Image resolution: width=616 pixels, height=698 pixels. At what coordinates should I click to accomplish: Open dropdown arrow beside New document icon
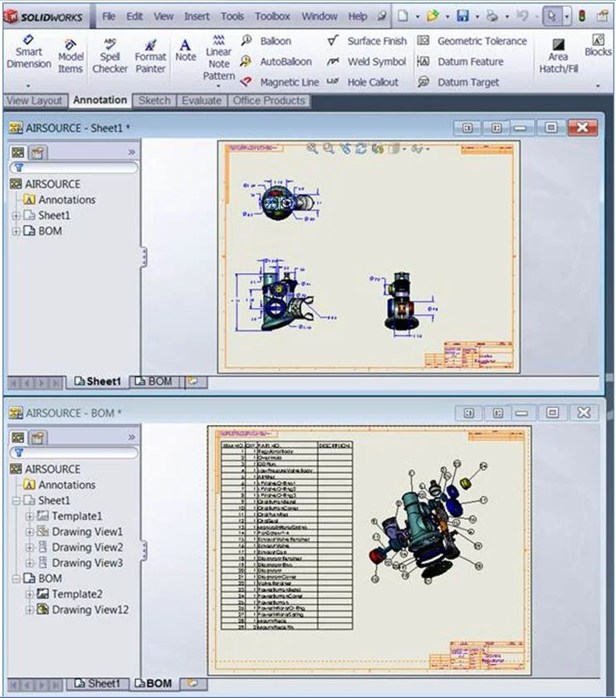coord(418,17)
